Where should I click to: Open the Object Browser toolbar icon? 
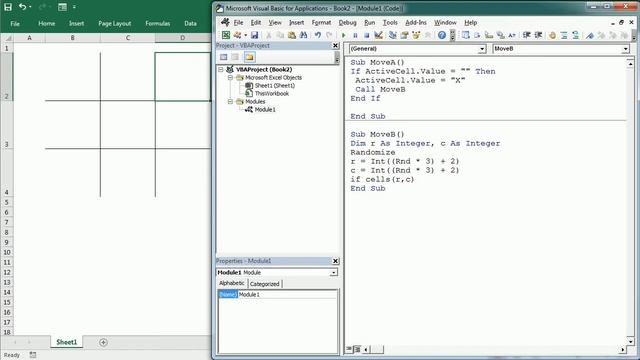click(416, 35)
